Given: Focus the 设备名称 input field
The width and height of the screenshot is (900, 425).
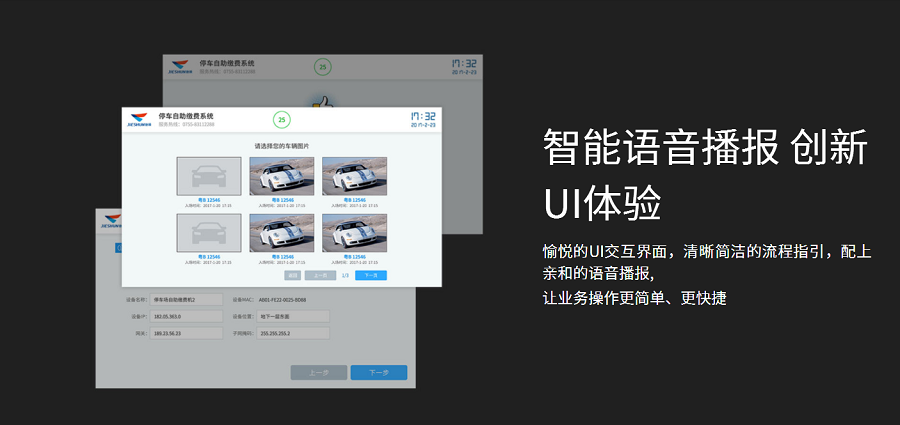Looking at the screenshot, I should [186, 300].
